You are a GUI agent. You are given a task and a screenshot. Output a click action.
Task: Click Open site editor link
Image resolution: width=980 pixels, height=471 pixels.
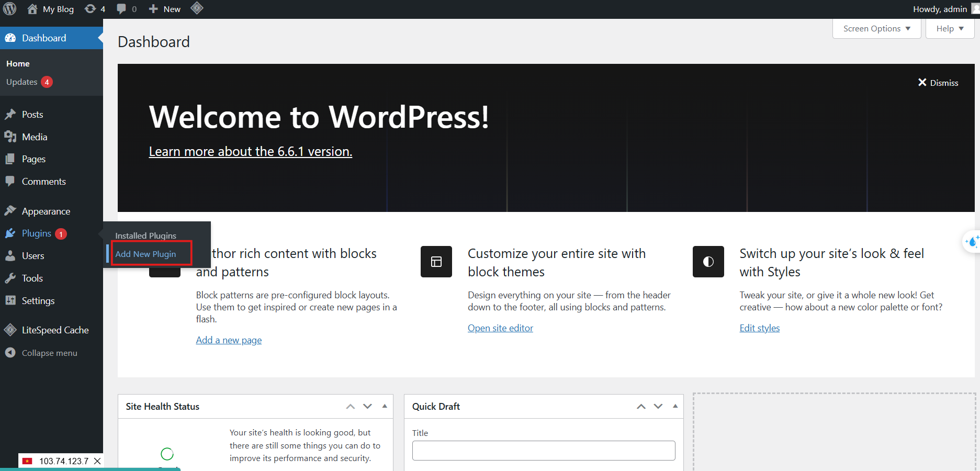[x=500, y=328]
